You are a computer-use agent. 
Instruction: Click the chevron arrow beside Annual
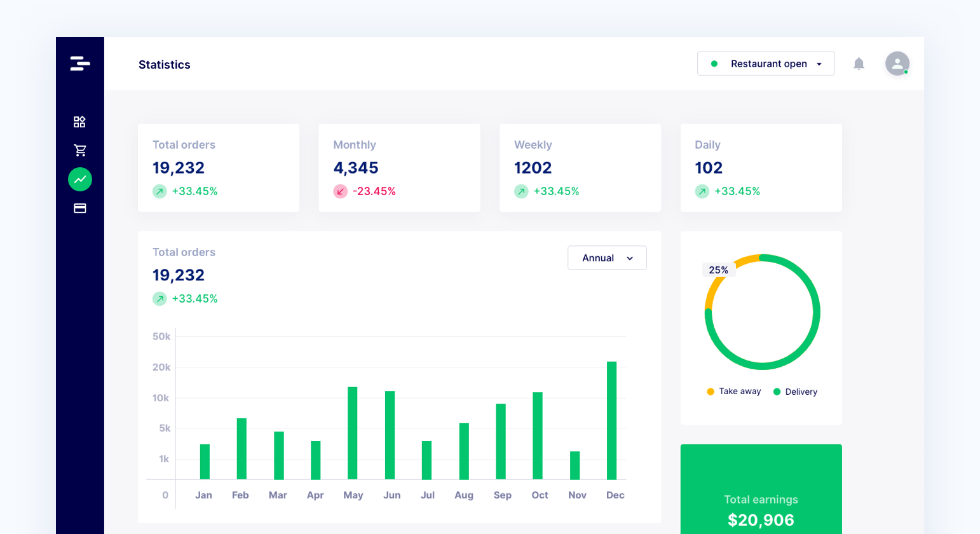click(630, 258)
